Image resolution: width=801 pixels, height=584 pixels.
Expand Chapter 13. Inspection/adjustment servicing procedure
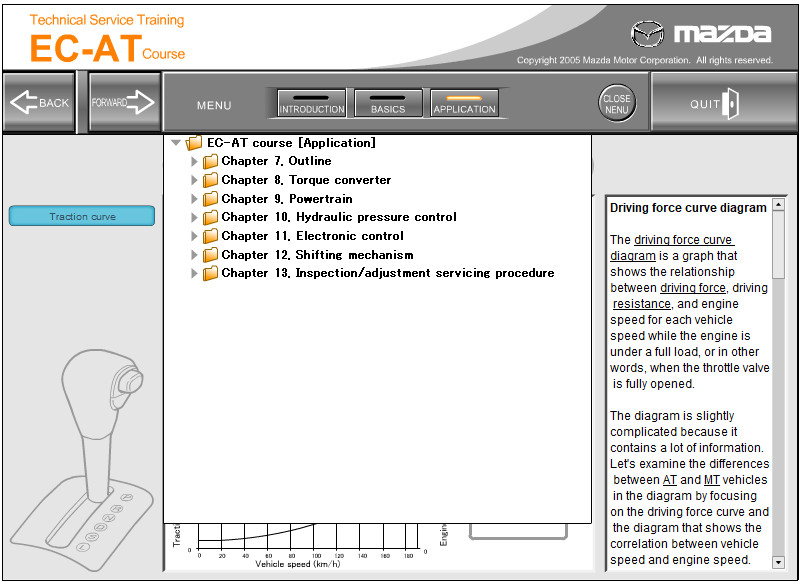click(x=194, y=273)
